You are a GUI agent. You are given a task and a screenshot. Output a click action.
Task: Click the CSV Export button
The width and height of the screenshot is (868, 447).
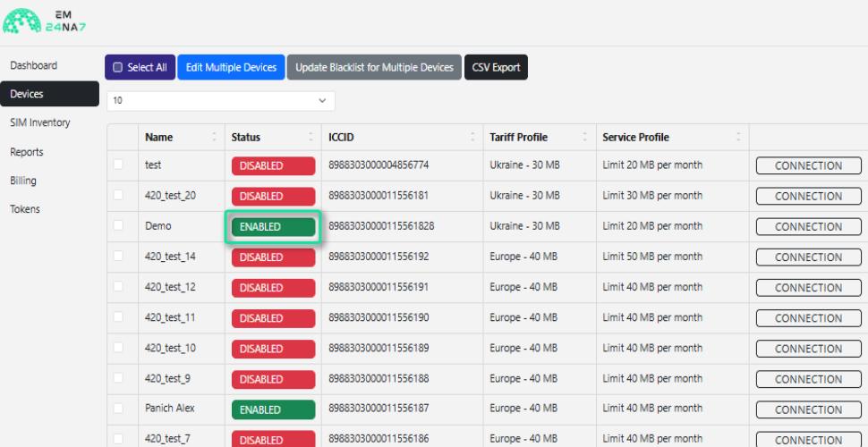pyautogui.click(x=496, y=67)
